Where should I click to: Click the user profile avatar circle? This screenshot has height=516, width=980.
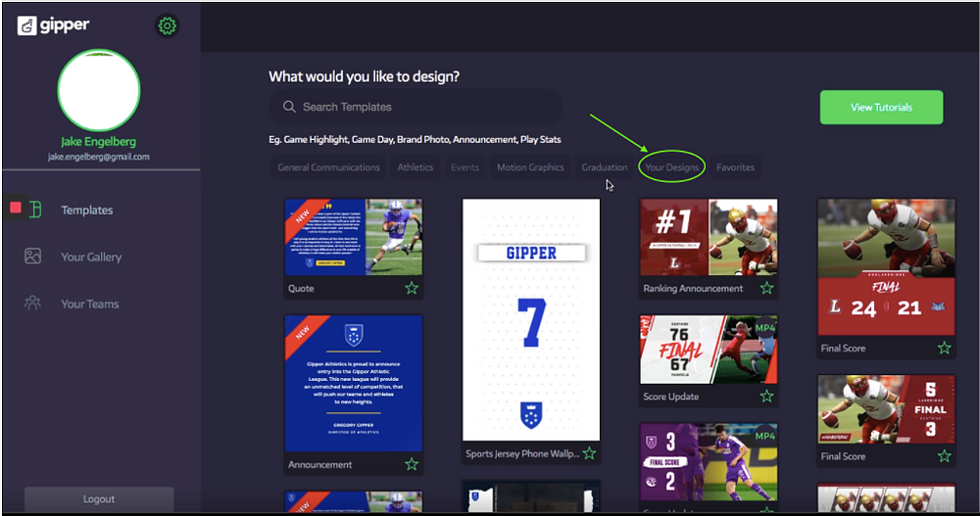[99, 91]
